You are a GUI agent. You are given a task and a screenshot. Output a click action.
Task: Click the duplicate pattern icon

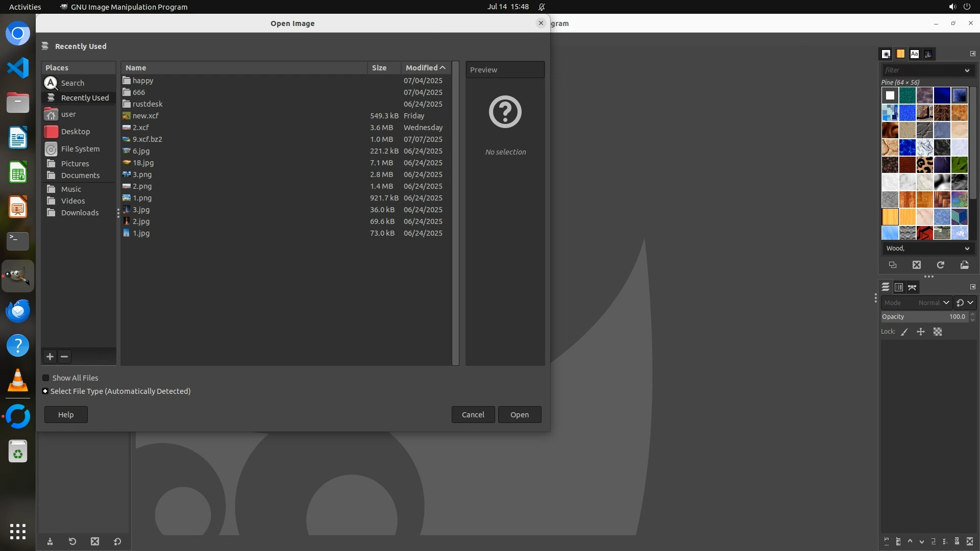(x=892, y=265)
